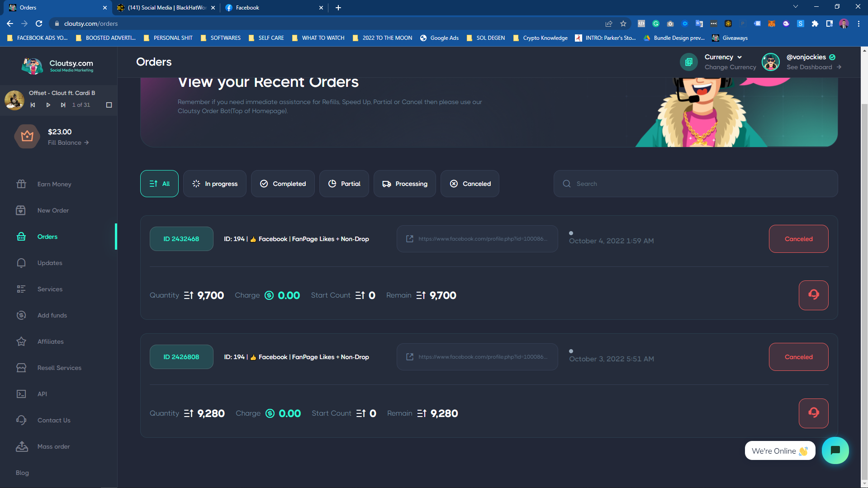
Task: Open the API terminal icon
Action: [21, 394]
